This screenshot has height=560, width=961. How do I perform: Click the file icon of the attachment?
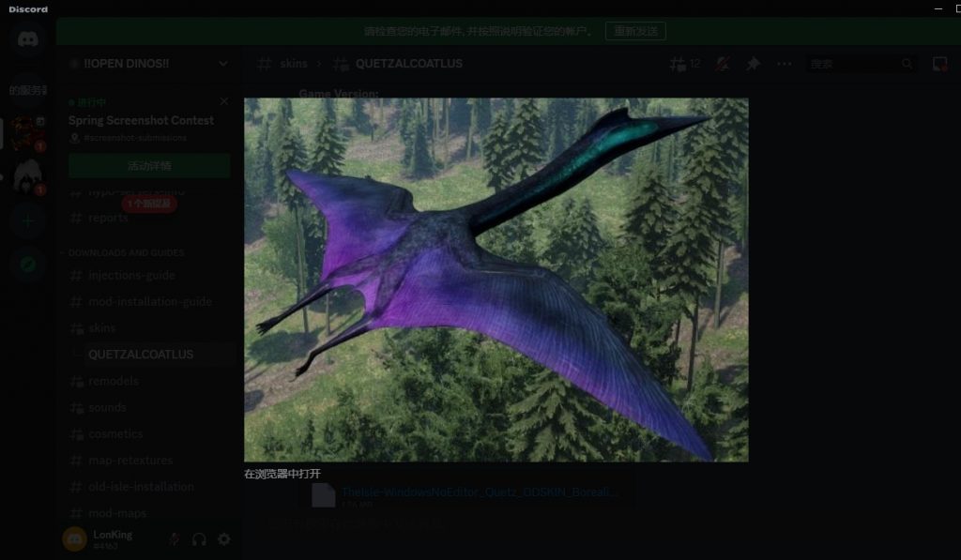coord(324,495)
